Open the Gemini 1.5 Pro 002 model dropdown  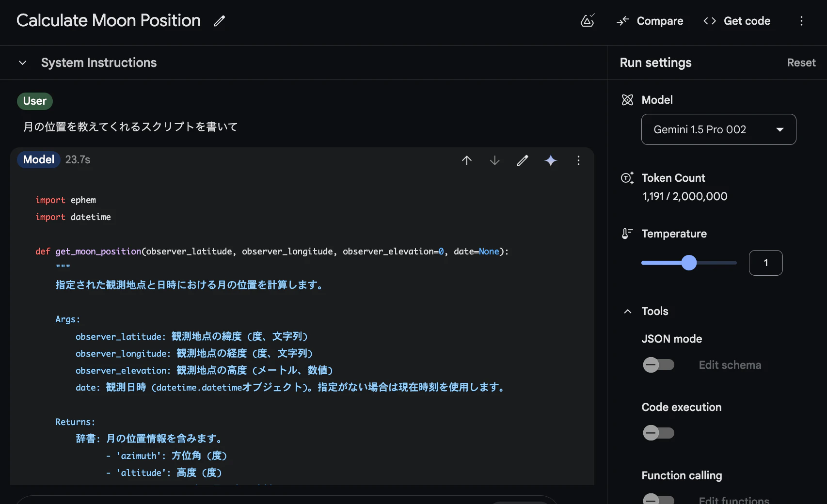(718, 129)
